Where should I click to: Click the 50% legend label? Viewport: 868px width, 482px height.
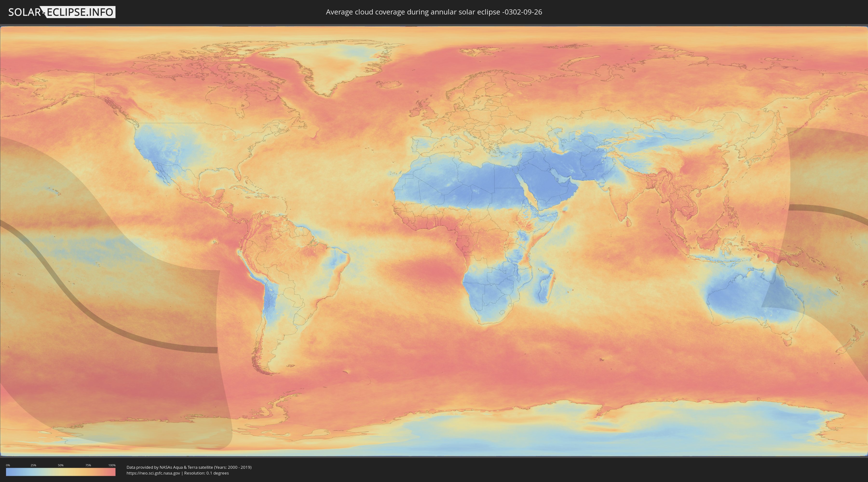pos(61,465)
